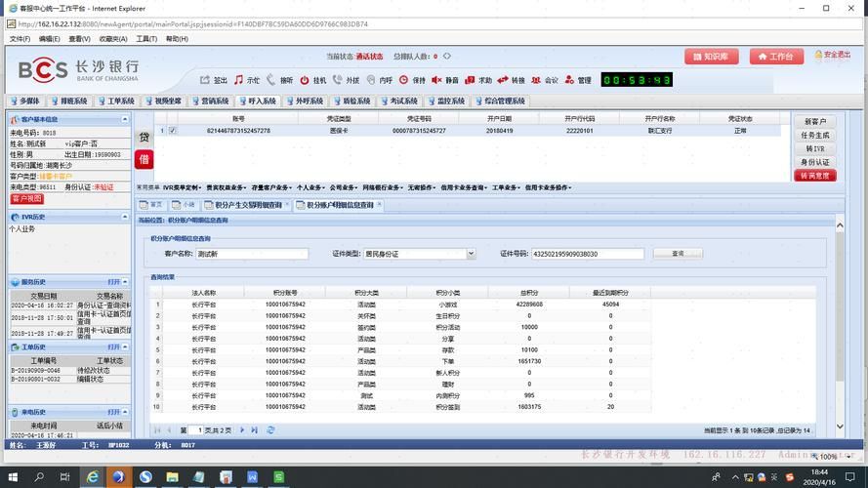The width and height of the screenshot is (868, 488).
Task: Refresh the query results grid
Action: coord(270,429)
